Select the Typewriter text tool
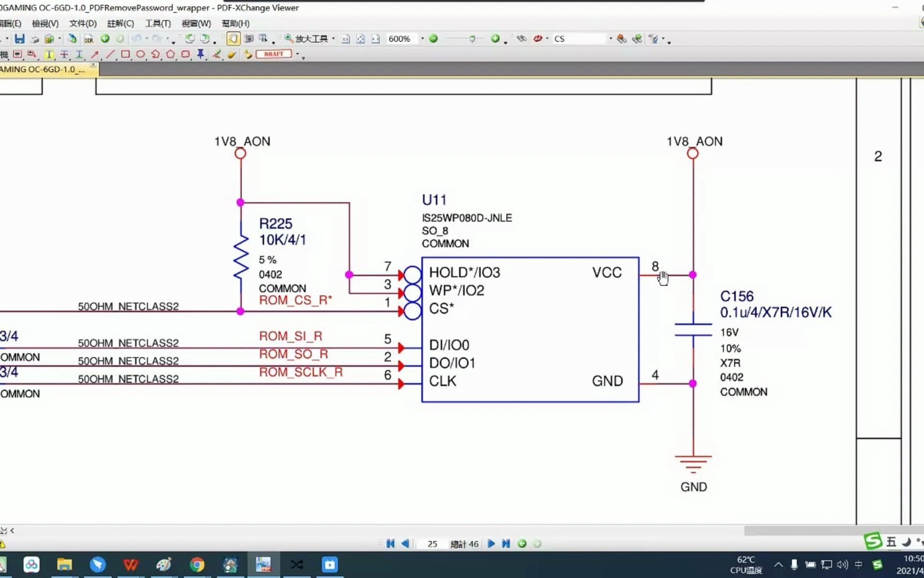The image size is (924, 578). pos(49,54)
